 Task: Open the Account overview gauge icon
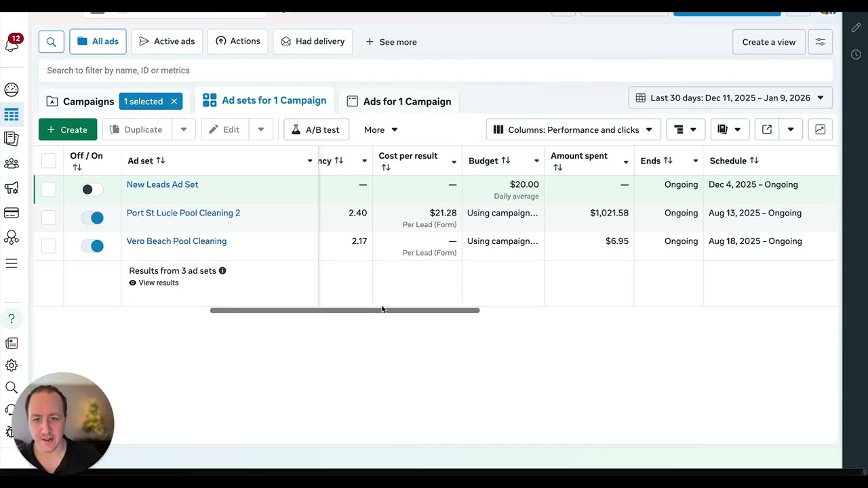point(12,89)
